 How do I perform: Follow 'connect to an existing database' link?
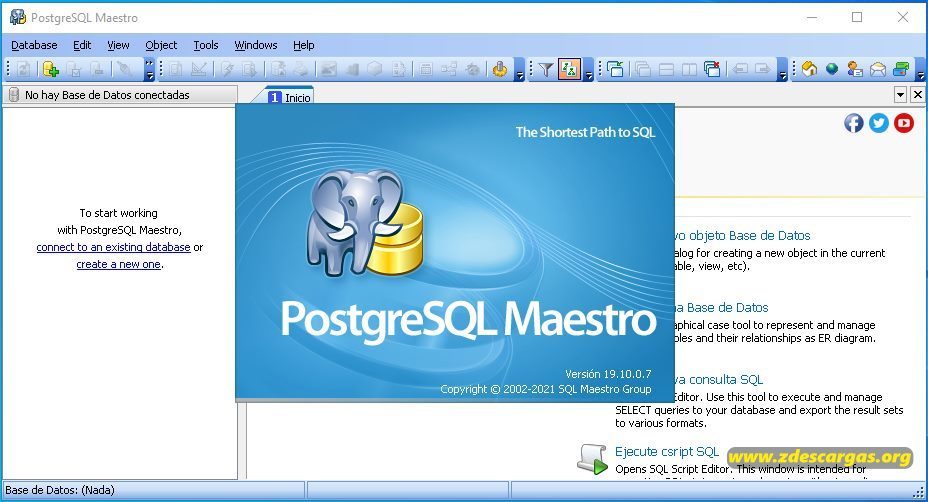point(113,247)
